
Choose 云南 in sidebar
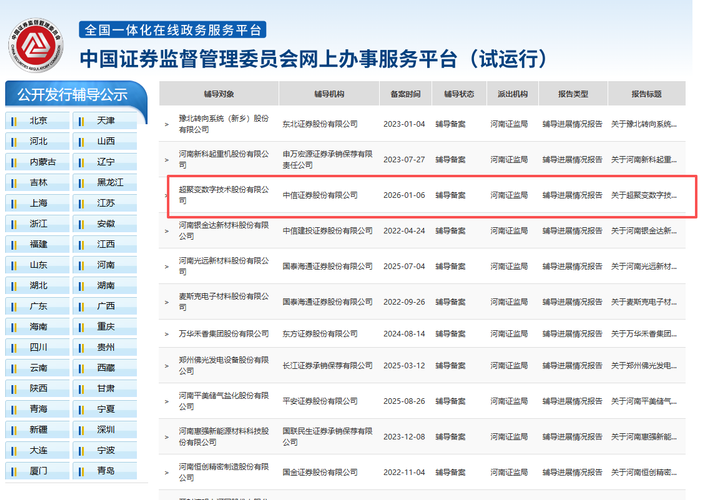click(38, 368)
